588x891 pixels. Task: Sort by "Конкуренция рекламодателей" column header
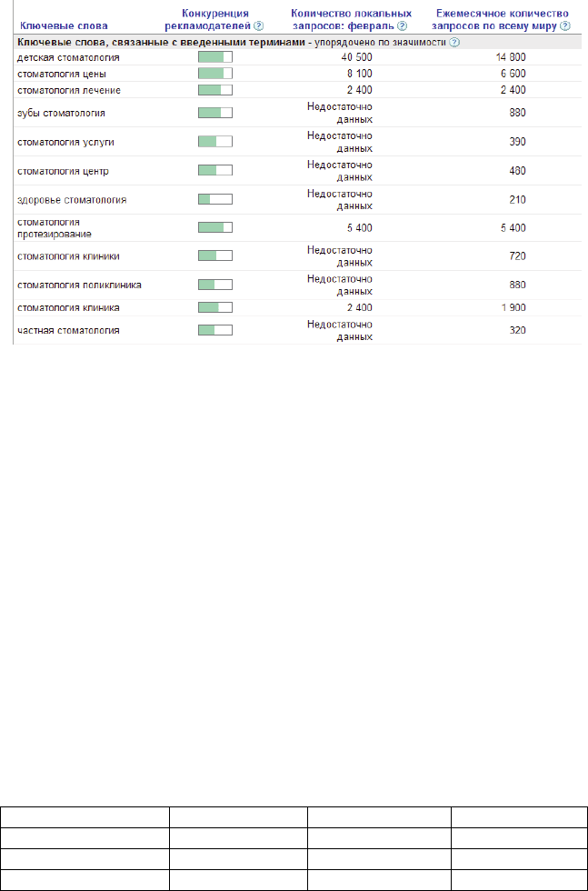pyautogui.click(x=214, y=20)
